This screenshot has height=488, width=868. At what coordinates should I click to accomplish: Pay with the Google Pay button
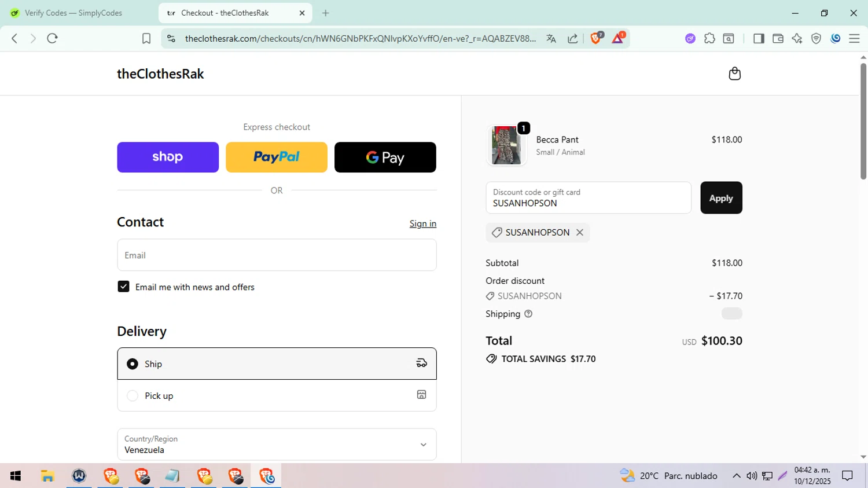pos(385,157)
